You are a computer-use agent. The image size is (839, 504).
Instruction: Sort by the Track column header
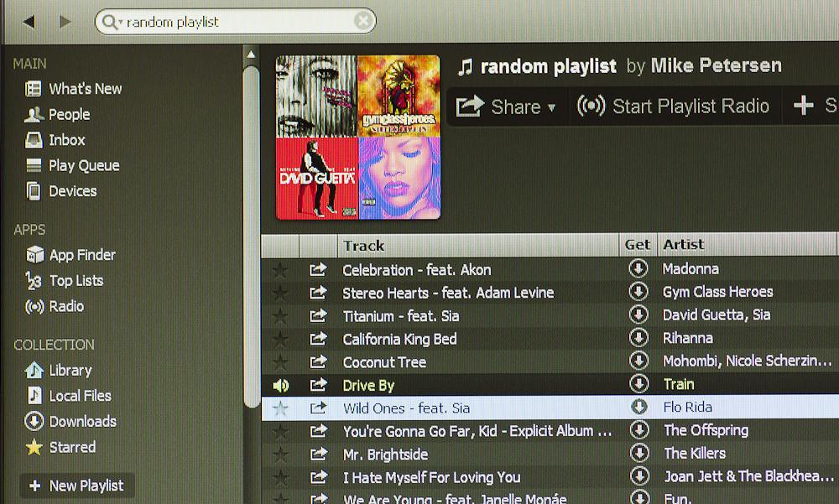click(363, 246)
